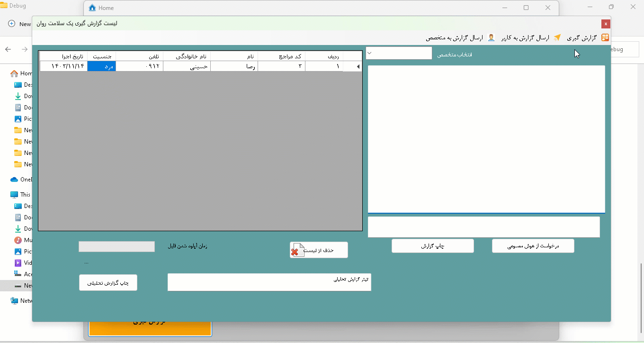Click the گزارش گیری report icon in toolbar

pyautogui.click(x=605, y=37)
